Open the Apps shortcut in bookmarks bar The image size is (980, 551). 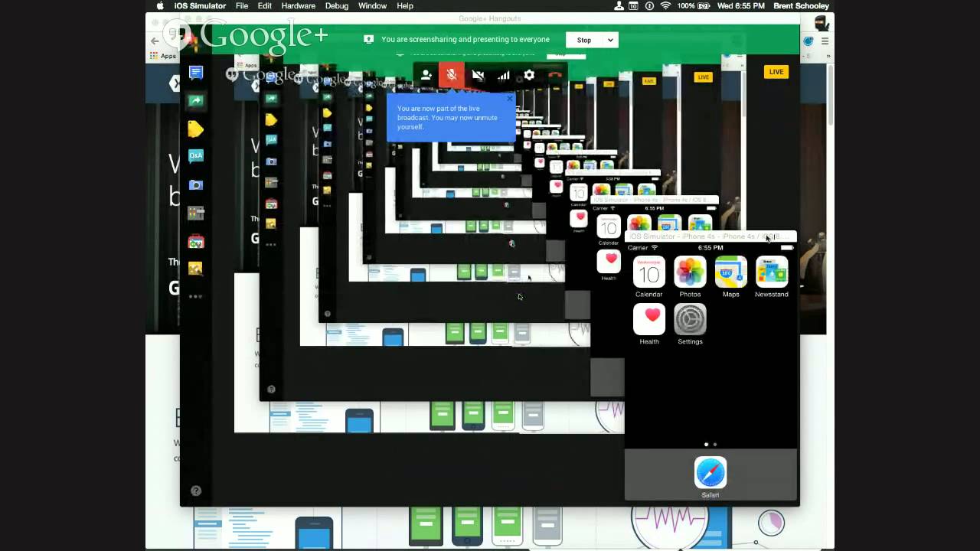pos(163,56)
